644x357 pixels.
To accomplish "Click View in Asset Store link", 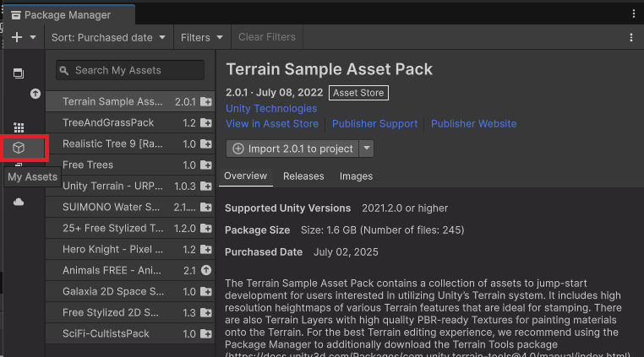I will point(272,124).
